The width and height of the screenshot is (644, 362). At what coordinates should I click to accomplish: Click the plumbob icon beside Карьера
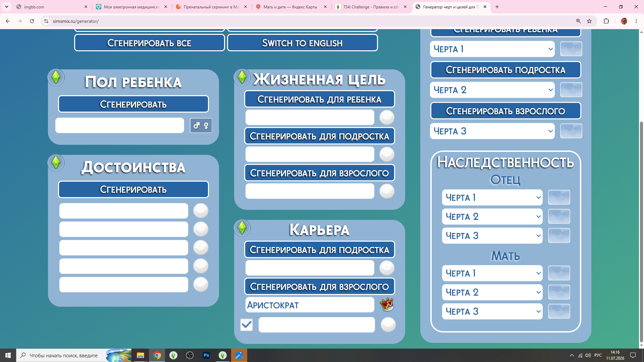(x=242, y=228)
